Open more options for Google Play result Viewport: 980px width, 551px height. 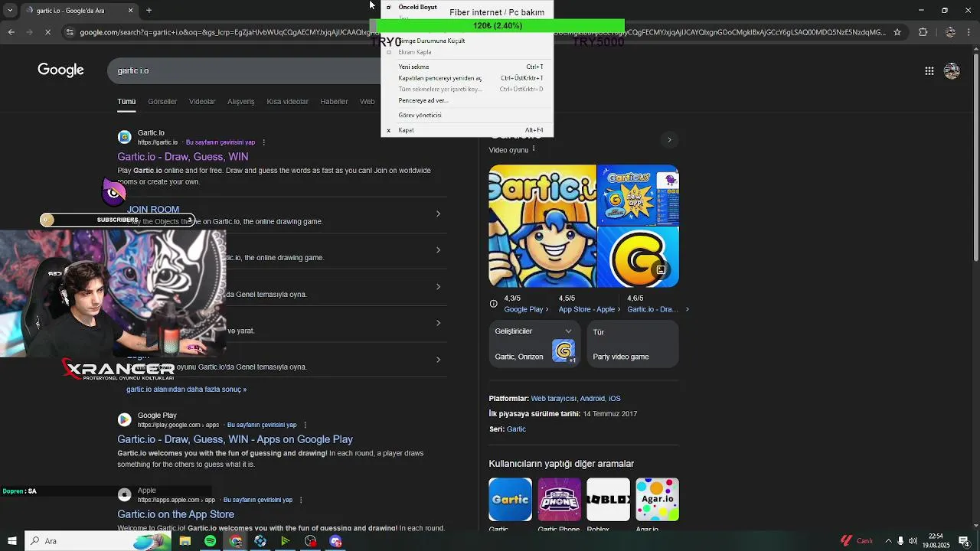pyautogui.click(x=305, y=425)
